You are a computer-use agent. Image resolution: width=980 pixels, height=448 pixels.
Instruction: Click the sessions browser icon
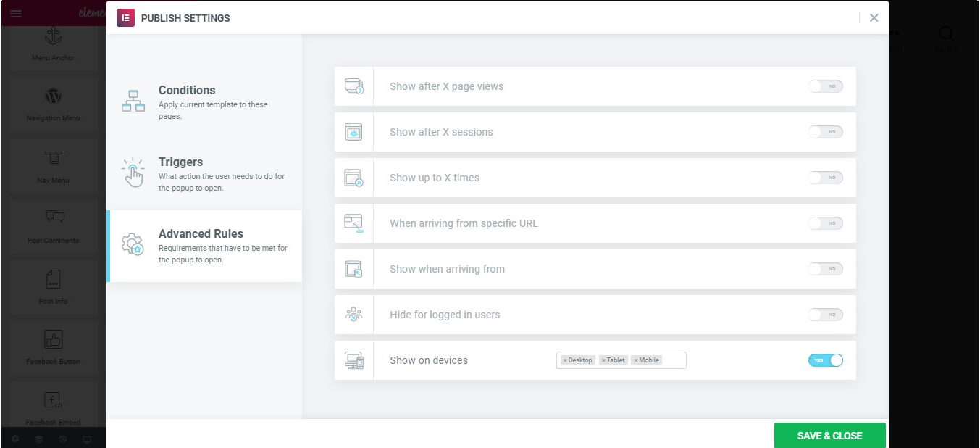(353, 132)
